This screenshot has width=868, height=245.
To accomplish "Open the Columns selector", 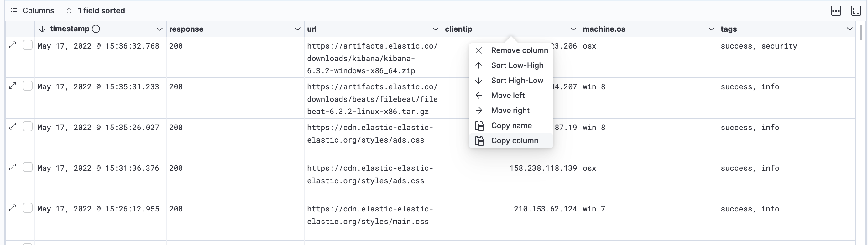I will click(x=32, y=11).
